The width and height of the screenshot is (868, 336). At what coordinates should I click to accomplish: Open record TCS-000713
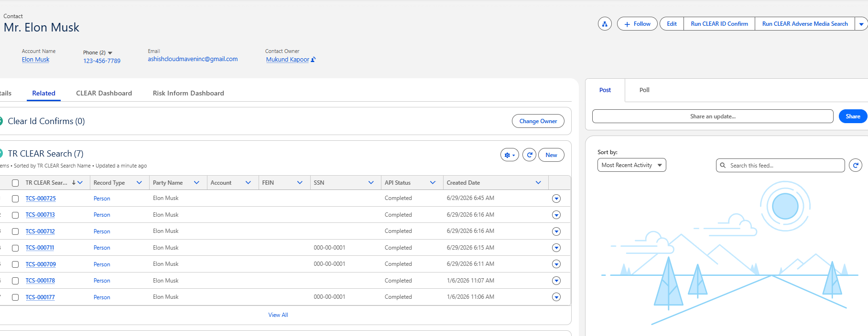click(x=40, y=215)
